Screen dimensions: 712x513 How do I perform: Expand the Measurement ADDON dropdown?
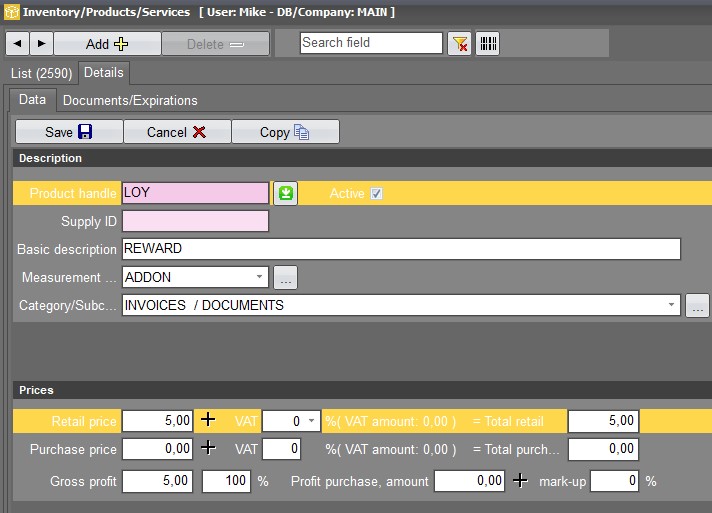tap(259, 277)
